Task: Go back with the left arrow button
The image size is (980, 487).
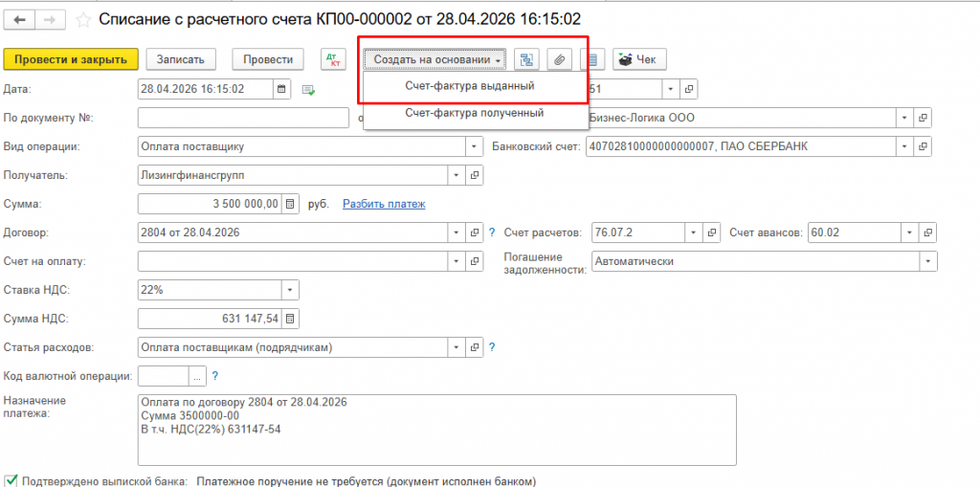Action: click(20, 20)
